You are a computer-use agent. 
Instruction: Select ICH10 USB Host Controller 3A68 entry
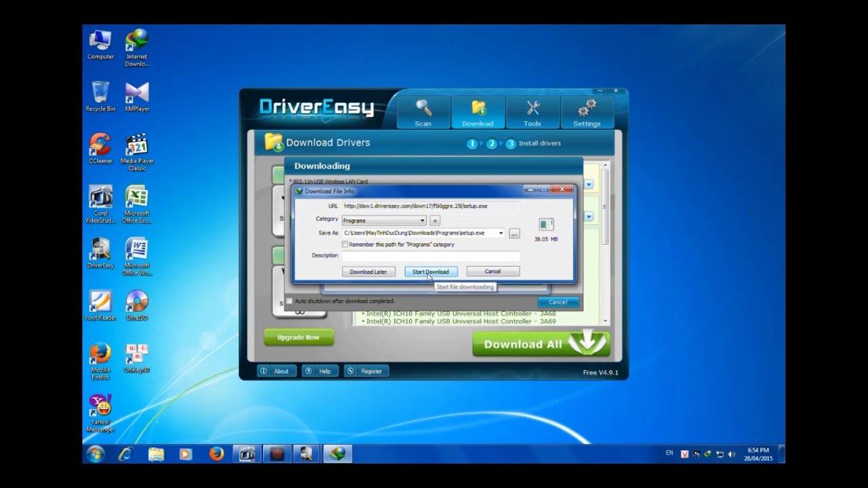coord(460,314)
